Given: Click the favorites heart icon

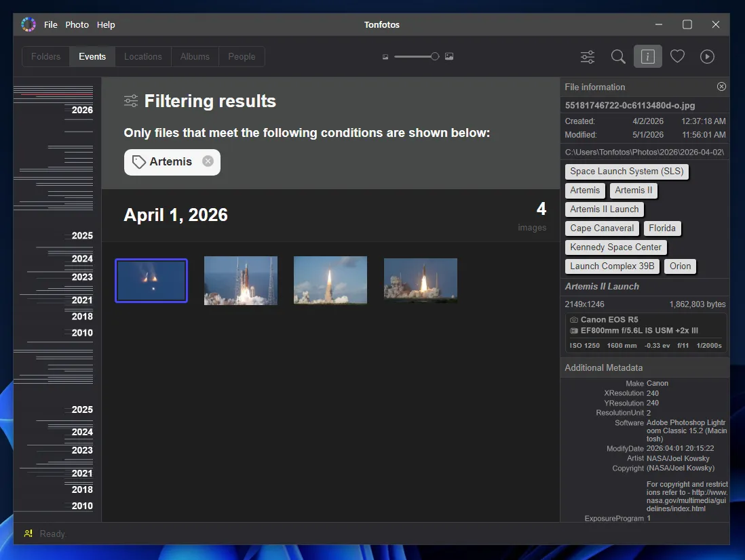Looking at the screenshot, I should coord(677,56).
